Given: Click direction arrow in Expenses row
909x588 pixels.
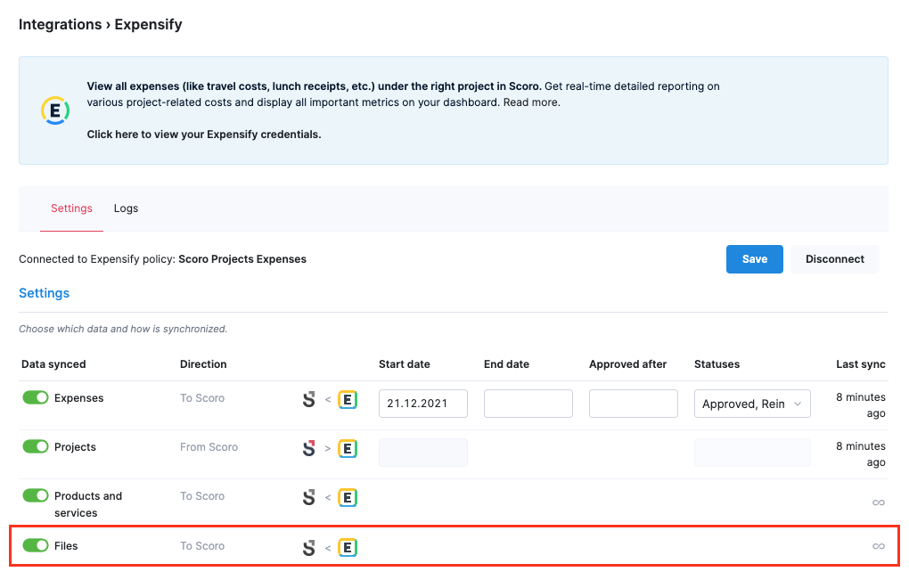Looking at the screenshot, I should tap(328, 399).
